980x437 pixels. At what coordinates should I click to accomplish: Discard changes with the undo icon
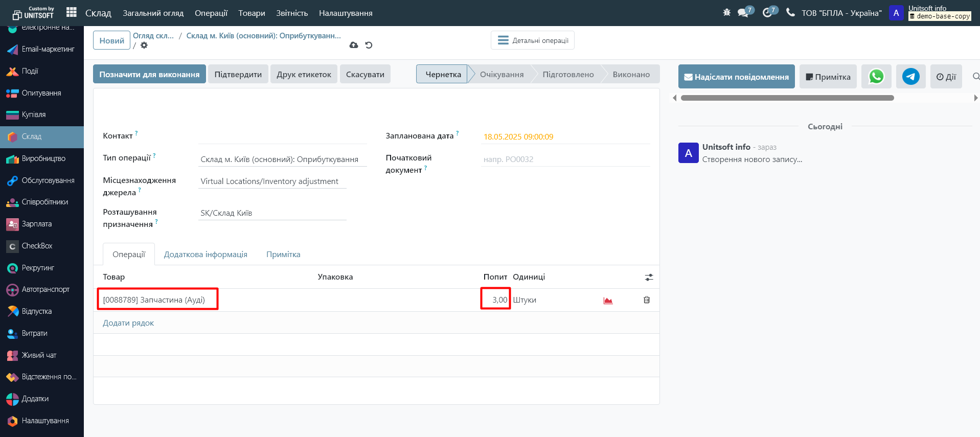(369, 45)
